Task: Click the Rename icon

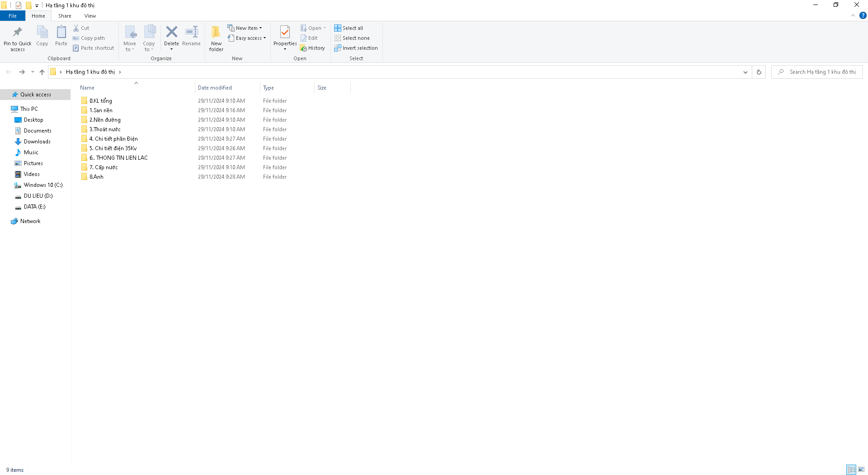Action: tap(192, 32)
